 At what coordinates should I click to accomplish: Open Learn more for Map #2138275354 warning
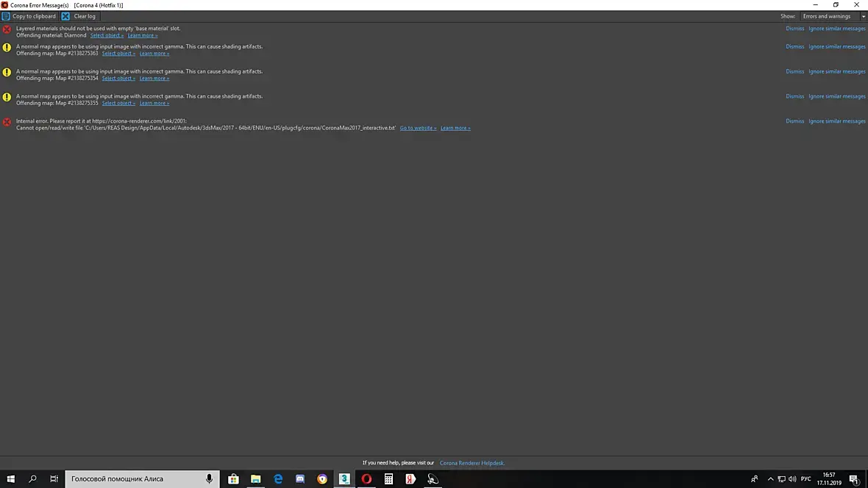tap(154, 79)
